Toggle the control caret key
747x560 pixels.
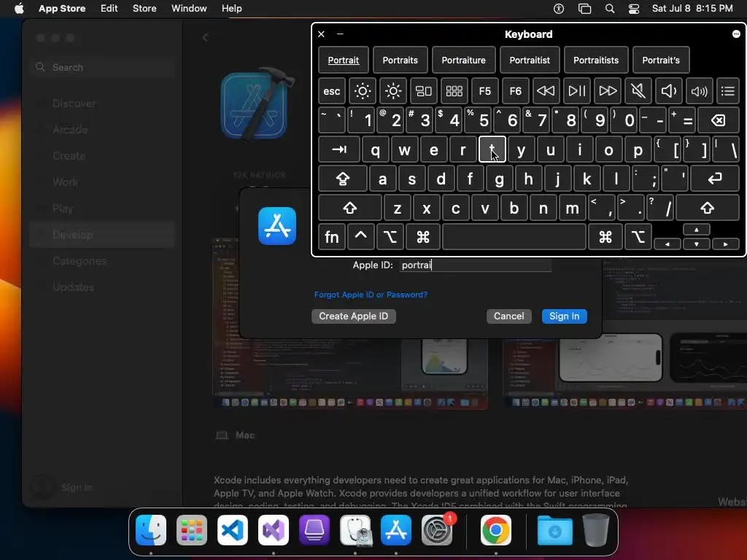[x=360, y=237]
